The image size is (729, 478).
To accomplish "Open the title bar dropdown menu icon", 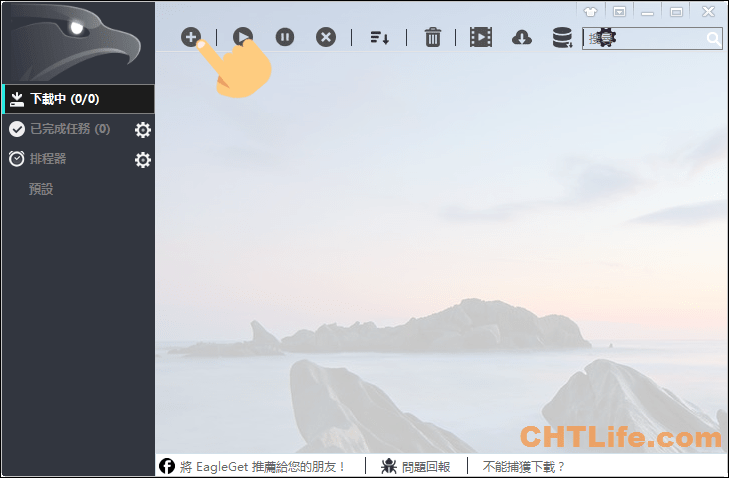I will click(619, 12).
